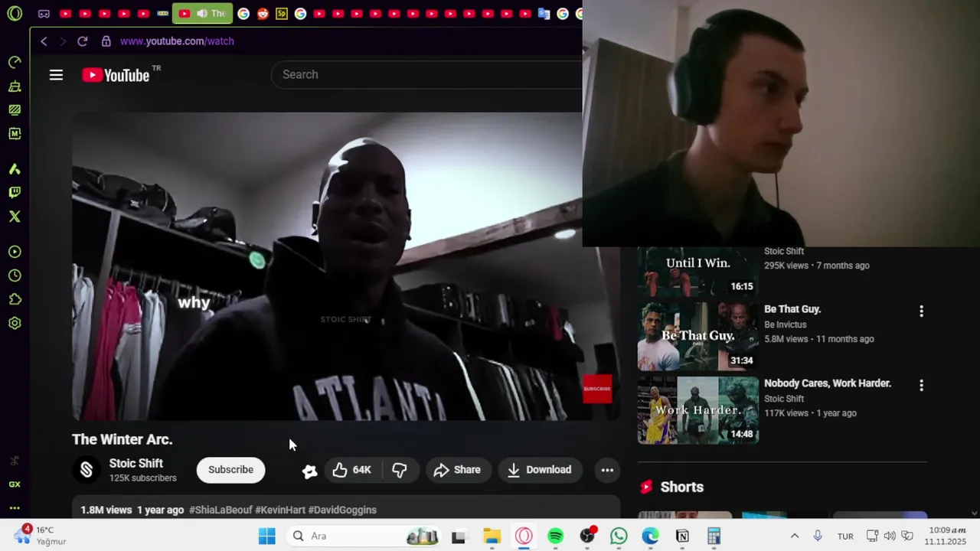
Task: Open GX Cleaner broom icon in sidebar
Action: tap(15, 86)
